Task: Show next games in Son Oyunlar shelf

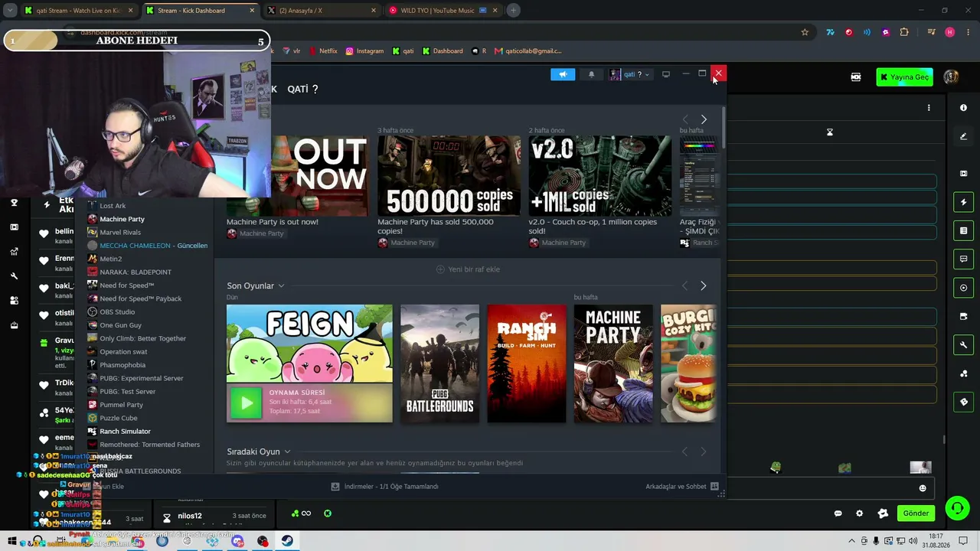Action: [704, 285]
